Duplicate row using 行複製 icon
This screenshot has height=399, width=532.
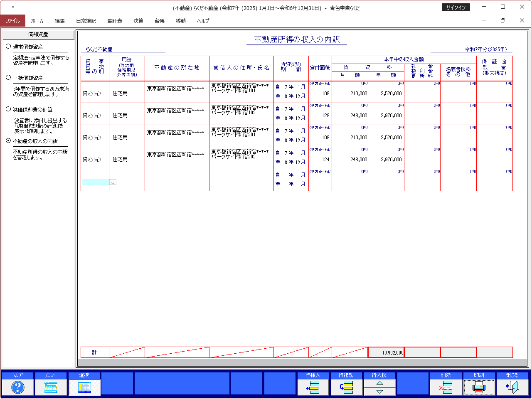(346, 387)
